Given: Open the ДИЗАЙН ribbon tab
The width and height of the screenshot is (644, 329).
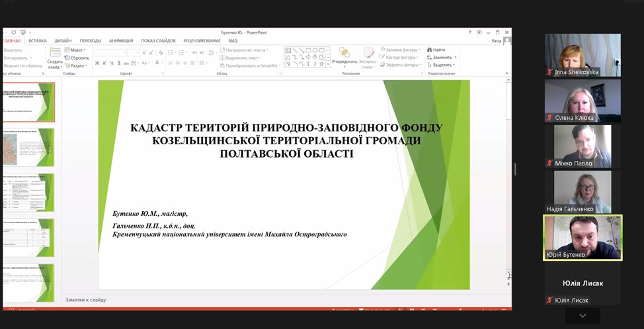Looking at the screenshot, I should pos(63,41).
